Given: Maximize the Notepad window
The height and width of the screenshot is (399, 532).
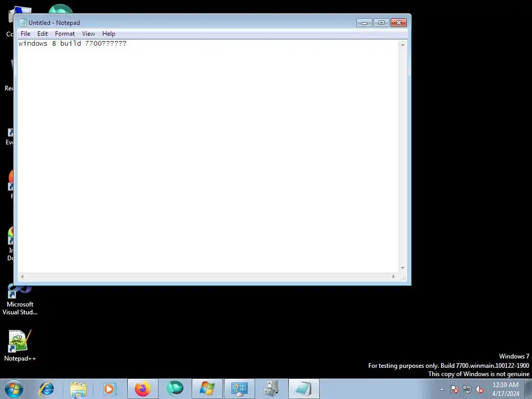Looking at the screenshot, I should (381, 23).
